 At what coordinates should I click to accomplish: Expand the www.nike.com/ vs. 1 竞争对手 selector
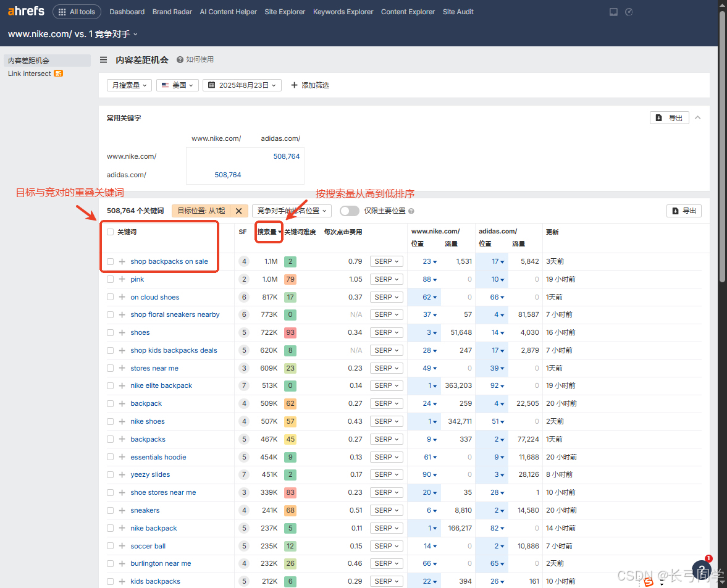(73, 35)
